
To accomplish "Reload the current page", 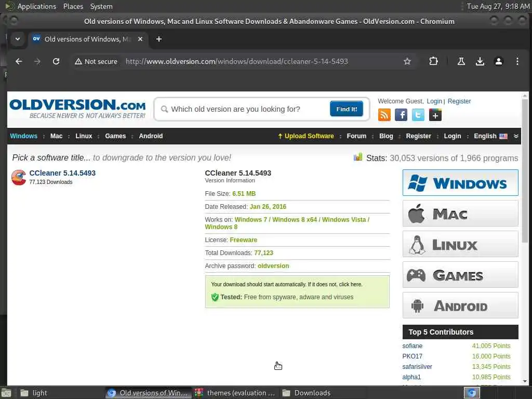I will pos(56,61).
